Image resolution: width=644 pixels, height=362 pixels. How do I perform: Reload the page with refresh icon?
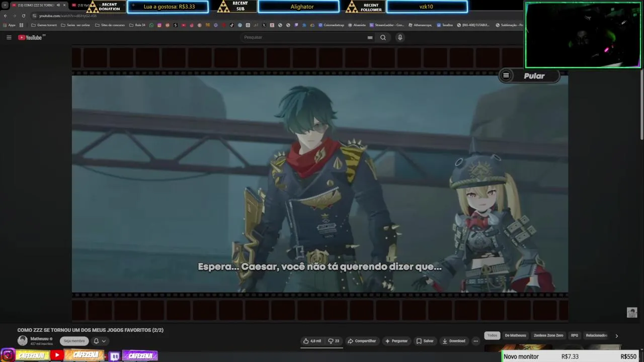point(23,16)
